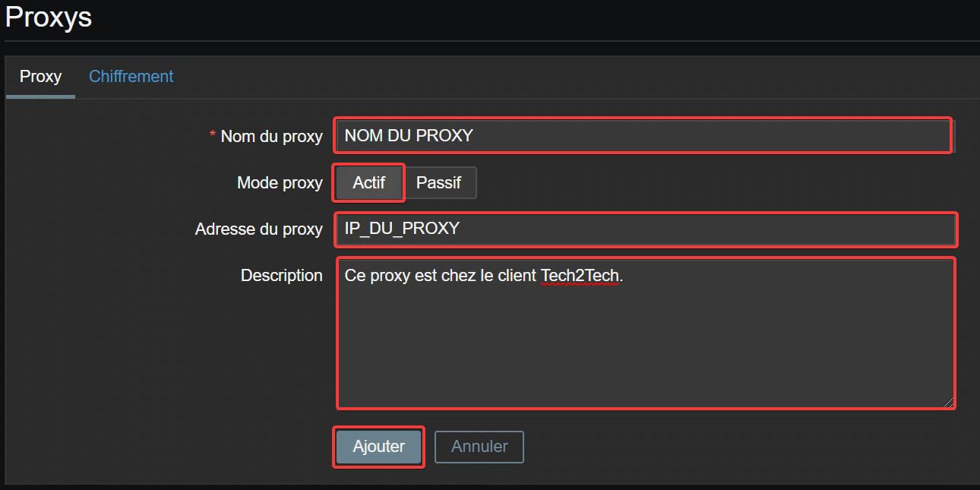The image size is (980, 490).
Task: Click the Ajouter button
Action: [x=378, y=447]
